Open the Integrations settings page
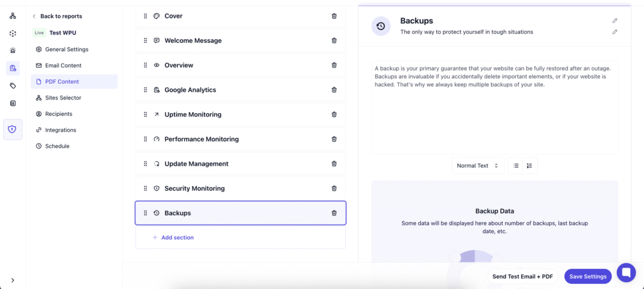Viewport: 644px width, 289px height. pos(60,130)
